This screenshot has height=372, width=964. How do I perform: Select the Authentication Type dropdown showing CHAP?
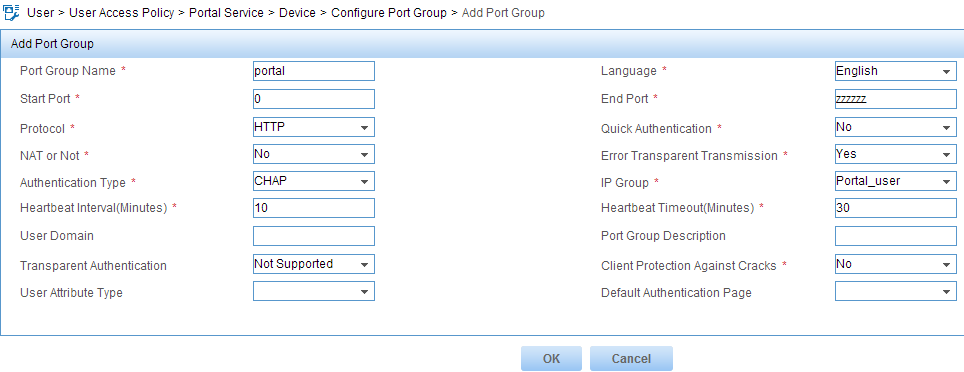pyautogui.click(x=314, y=181)
